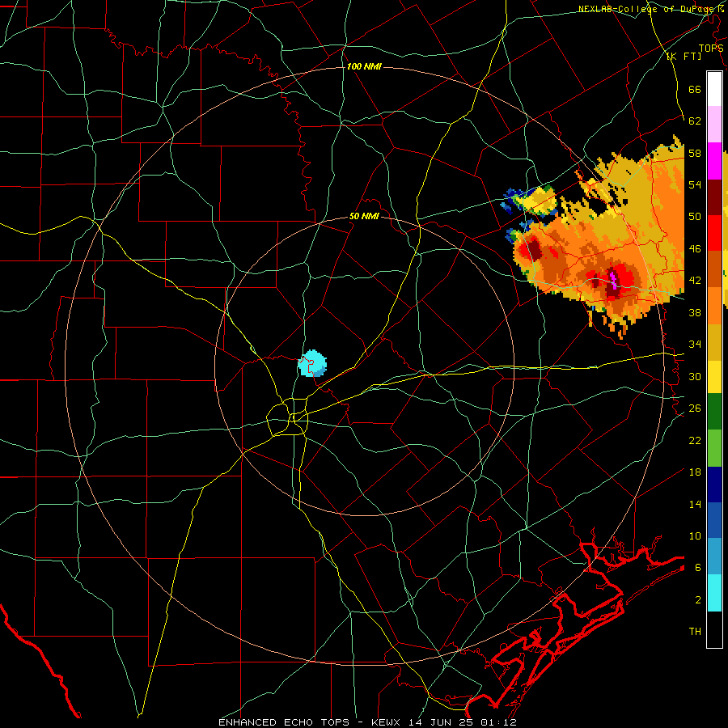Click the "66" legend value
728x728 pixels.
tap(695, 89)
